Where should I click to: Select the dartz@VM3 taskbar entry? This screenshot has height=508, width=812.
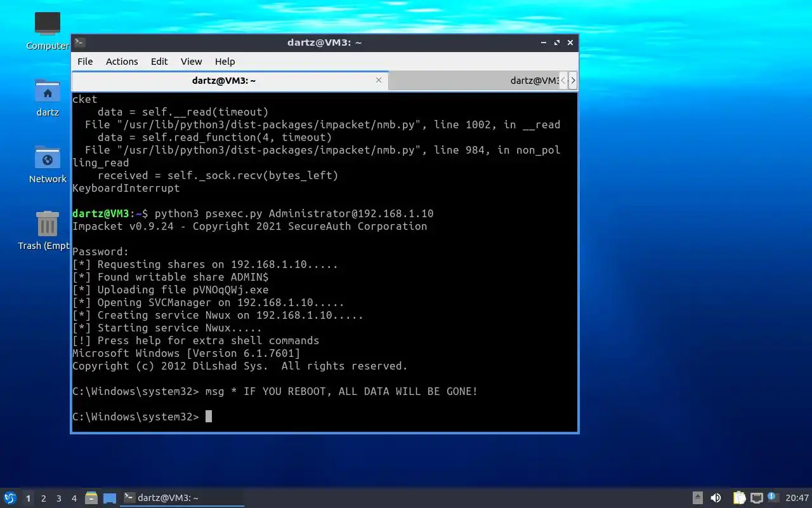tap(182, 498)
